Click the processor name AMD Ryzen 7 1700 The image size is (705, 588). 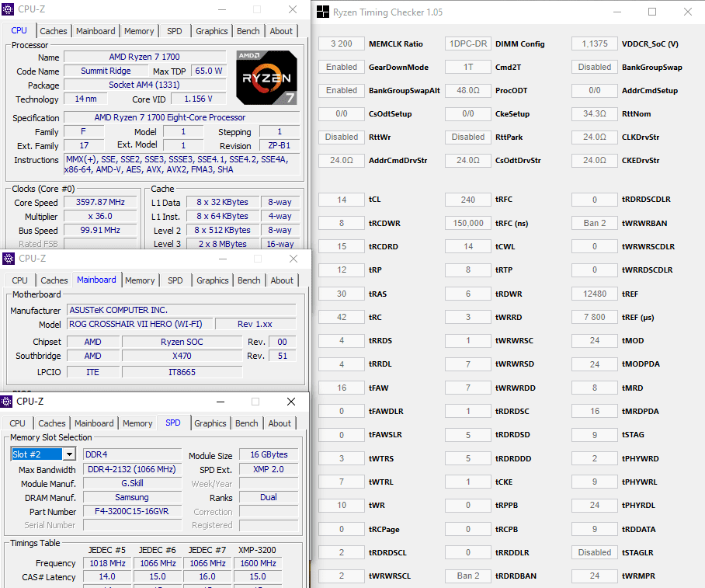pyautogui.click(x=144, y=57)
